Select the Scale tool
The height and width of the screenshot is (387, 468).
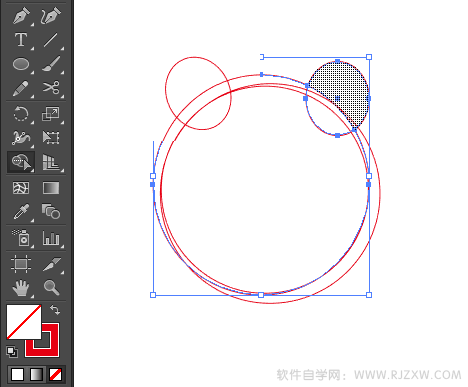point(51,114)
